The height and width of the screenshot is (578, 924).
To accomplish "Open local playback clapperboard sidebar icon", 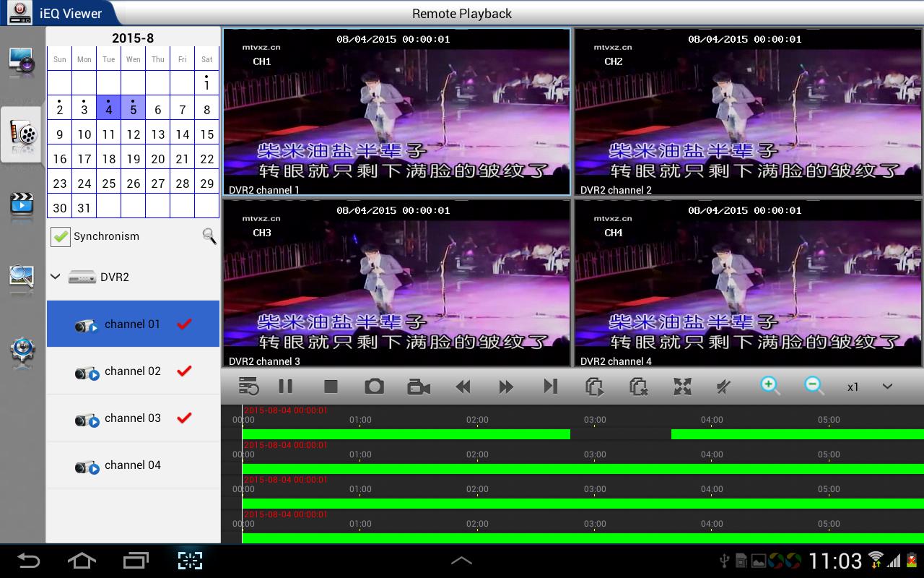I will coord(22,204).
